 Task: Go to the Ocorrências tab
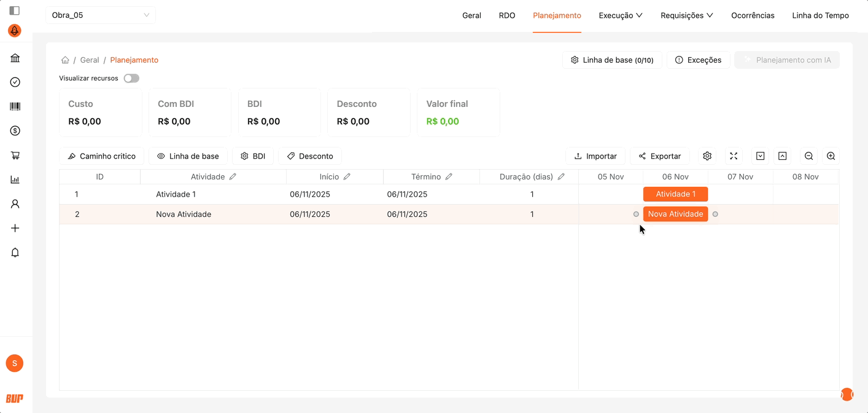click(x=753, y=15)
